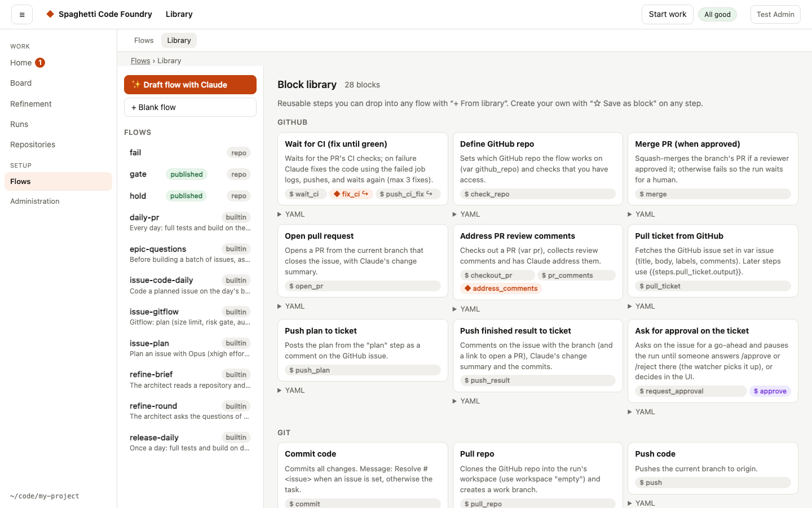Click the Spaghetti Code Foundry diamond logo
The image size is (812, 508).
[50, 14]
